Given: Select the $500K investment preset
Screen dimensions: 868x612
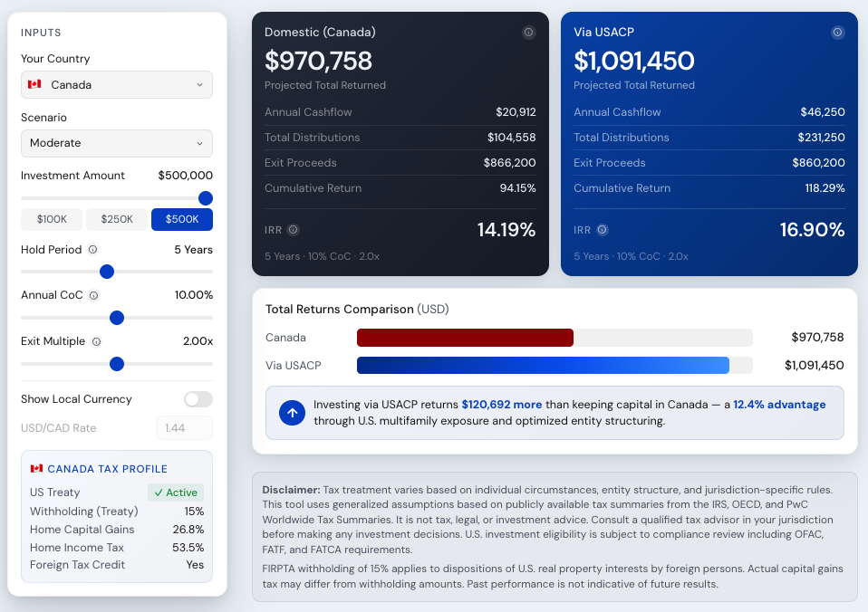Looking at the screenshot, I should point(182,219).
